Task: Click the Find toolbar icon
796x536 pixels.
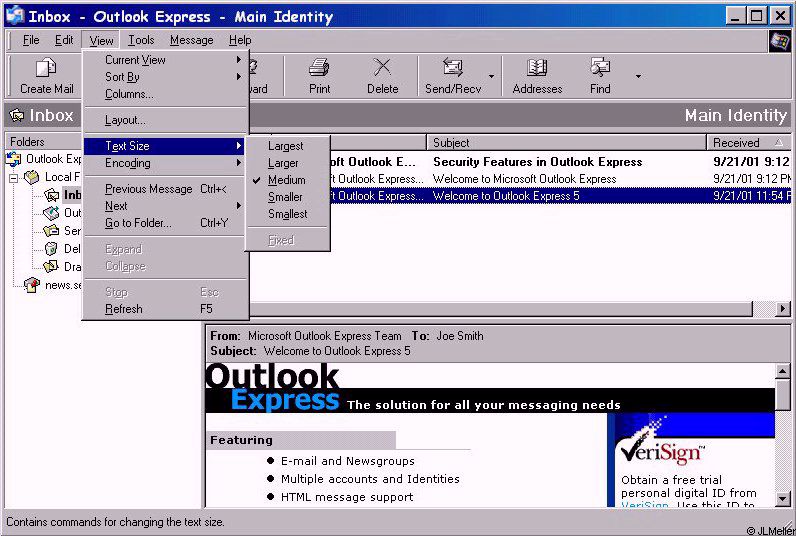Action: pos(600,68)
